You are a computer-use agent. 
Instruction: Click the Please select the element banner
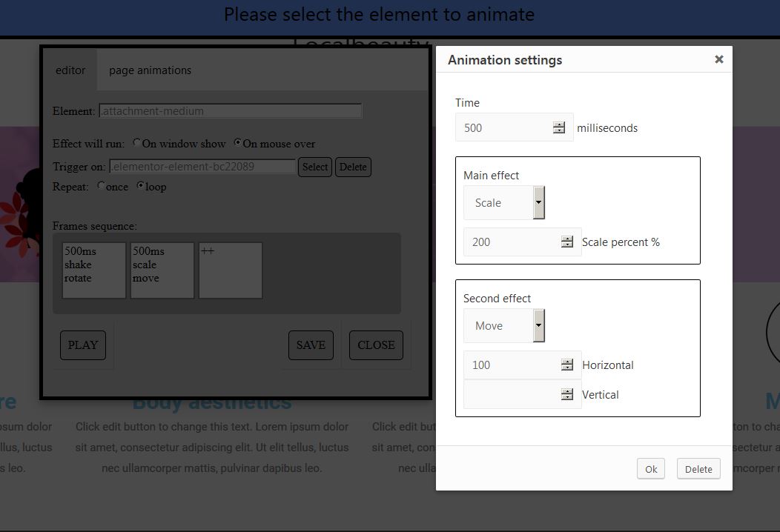(379, 14)
